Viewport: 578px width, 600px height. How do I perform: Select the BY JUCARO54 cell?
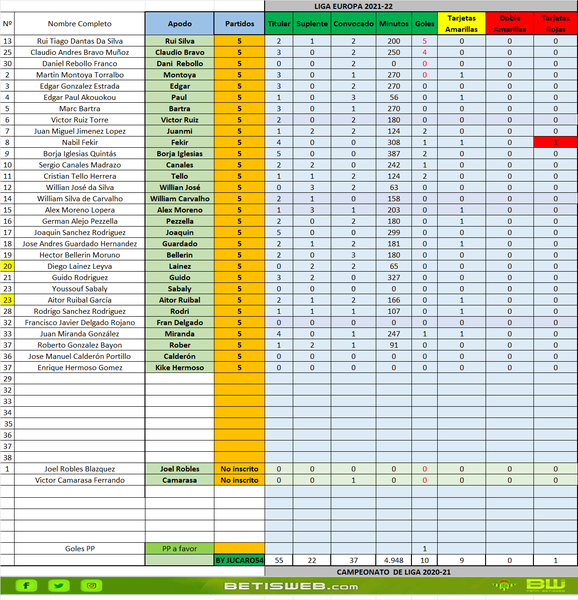pos(239,560)
